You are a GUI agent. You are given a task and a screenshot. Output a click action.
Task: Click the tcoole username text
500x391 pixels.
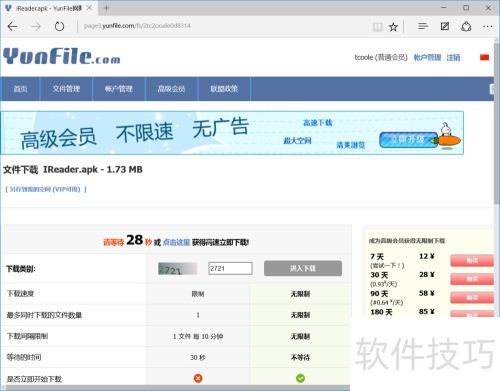tap(363, 57)
